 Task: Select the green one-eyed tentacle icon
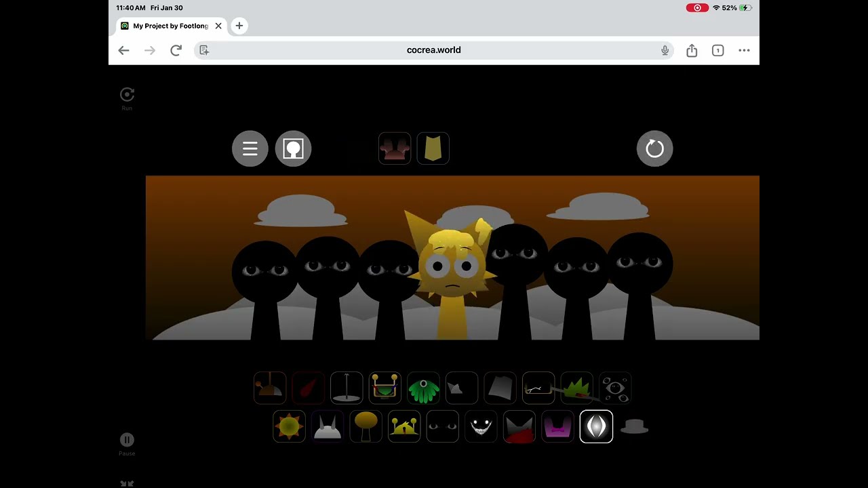pyautogui.click(x=423, y=388)
